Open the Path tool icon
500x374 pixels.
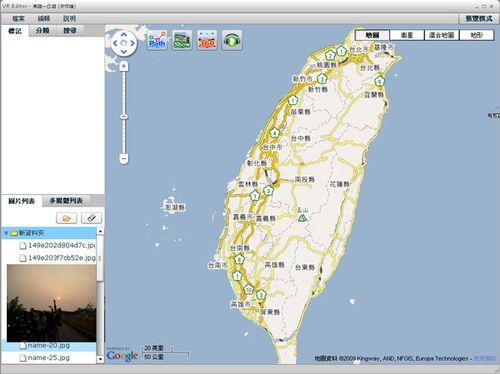point(157,40)
